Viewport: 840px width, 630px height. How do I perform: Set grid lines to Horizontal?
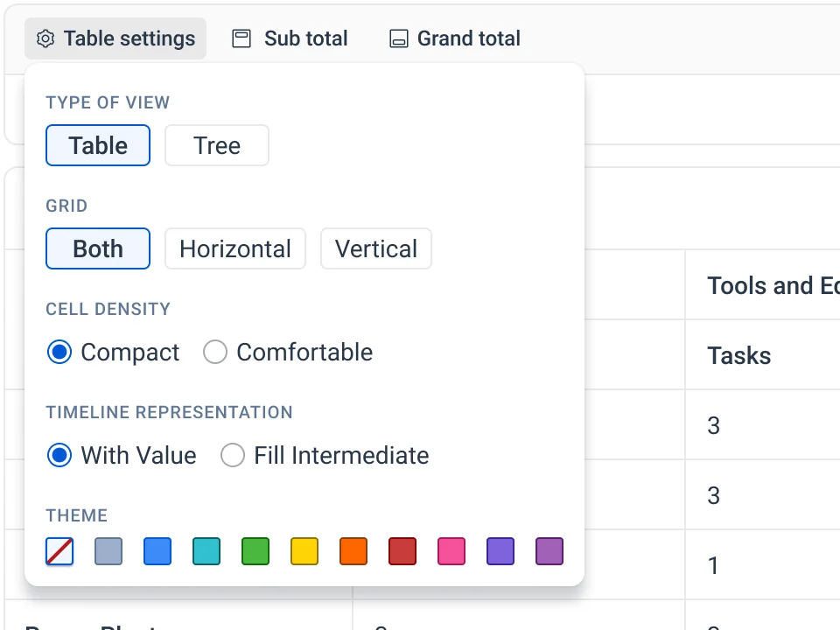coord(235,248)
